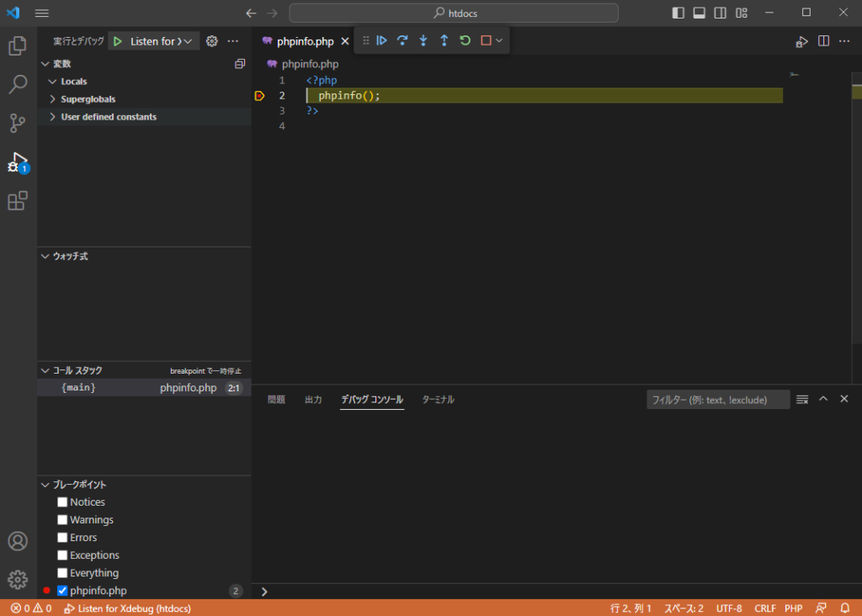Switch to the デバッグ コンソール tab

click(x=372, y=400)
